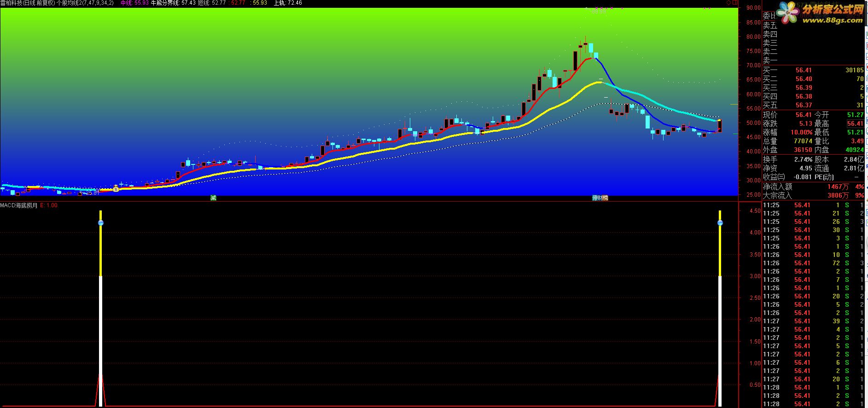Click the 涨幅 value 10.00%
Screen dimensions: 868x408
802,132
